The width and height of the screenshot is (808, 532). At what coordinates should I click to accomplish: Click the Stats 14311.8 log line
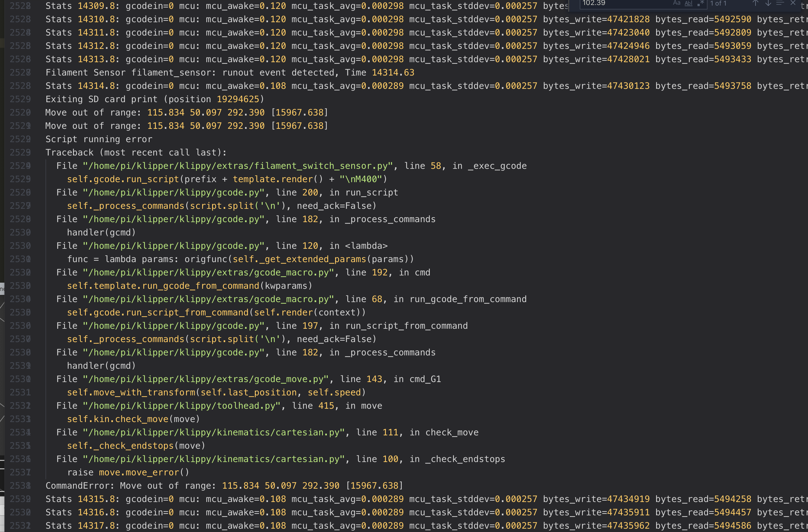tap(427, 32)
